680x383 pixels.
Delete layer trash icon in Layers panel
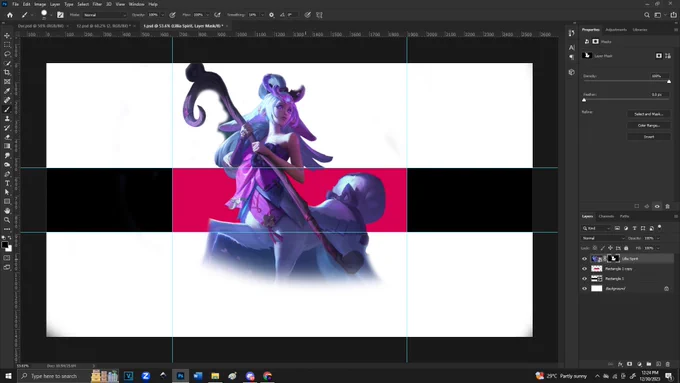(x=668, y=364)
